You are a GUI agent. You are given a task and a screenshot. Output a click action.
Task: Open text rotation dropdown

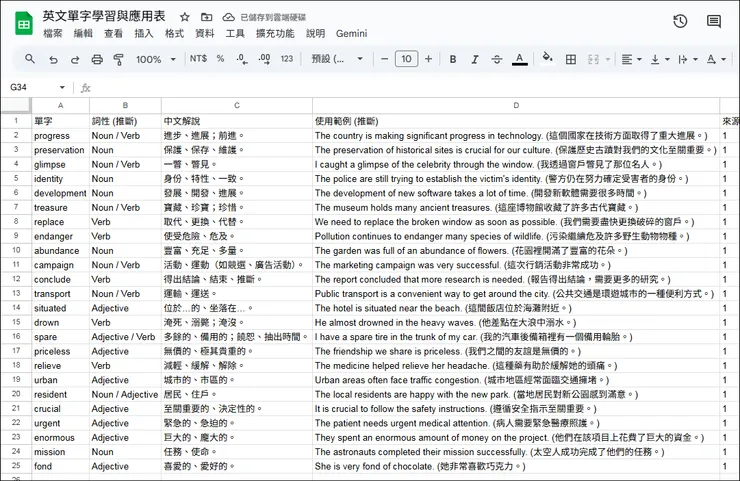[716, 59]
